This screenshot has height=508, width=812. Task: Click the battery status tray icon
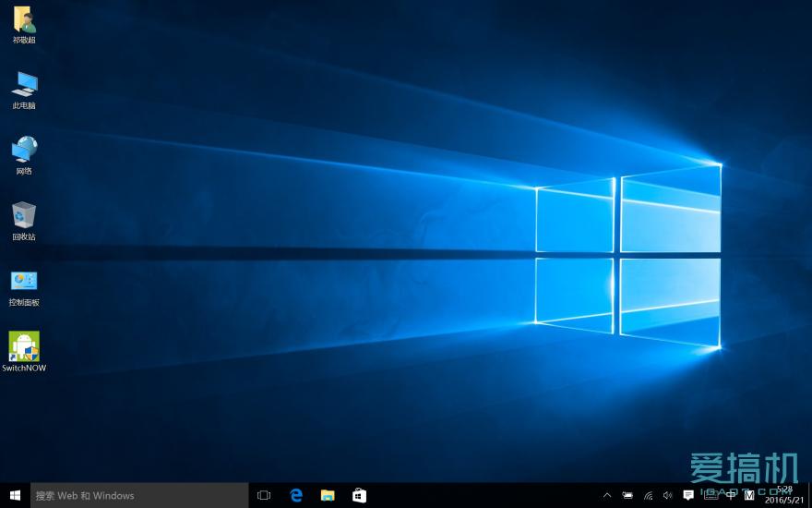tap(627, 496)
